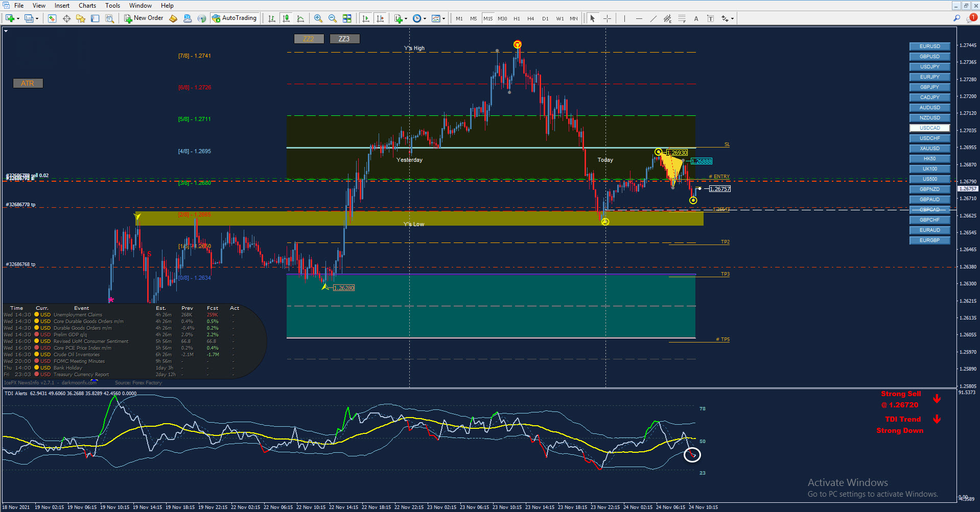Select the H4 timeframe

coord(531,18)
